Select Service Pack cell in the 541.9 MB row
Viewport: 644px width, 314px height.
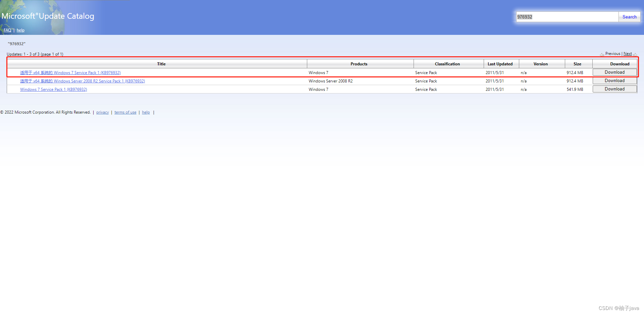(x=426, y=89)
